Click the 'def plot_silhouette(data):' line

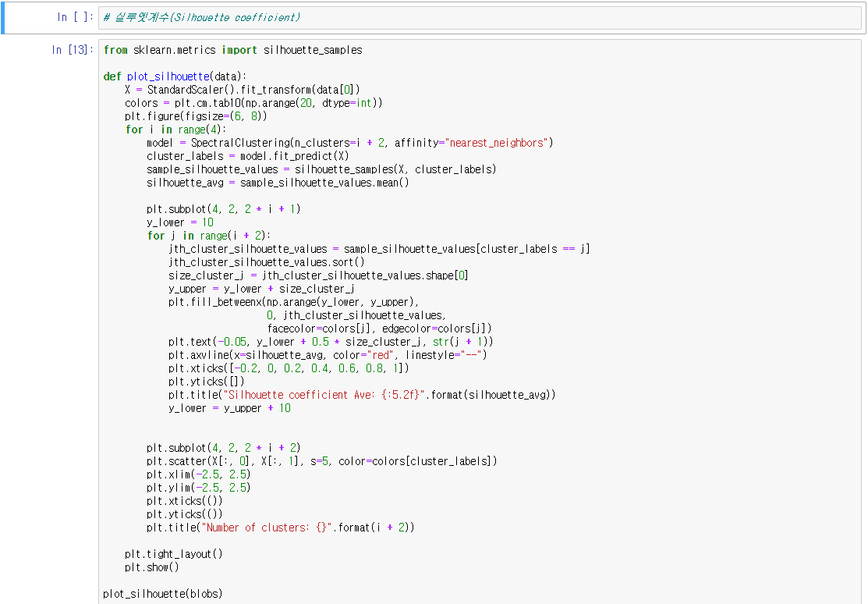(x=175, y=76)
